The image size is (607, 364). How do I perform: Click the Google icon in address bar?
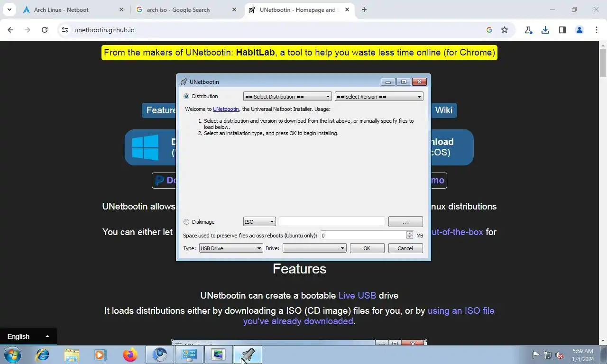pyautogui.click(x=489, y=30)
